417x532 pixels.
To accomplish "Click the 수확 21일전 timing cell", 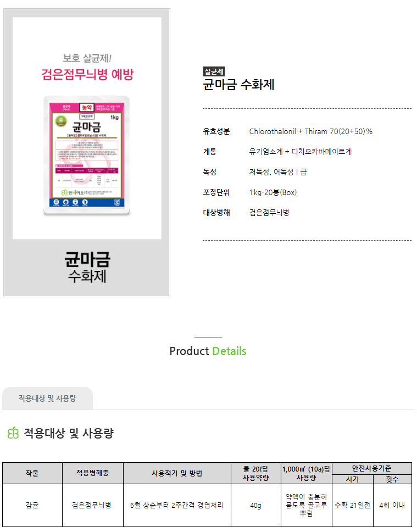I will (353, 505).
